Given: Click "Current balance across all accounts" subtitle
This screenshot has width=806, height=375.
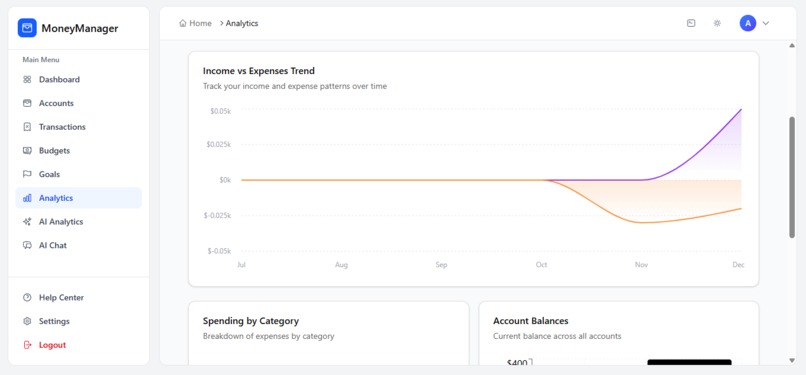Looking at the screenshot, I should click(557, 336).
